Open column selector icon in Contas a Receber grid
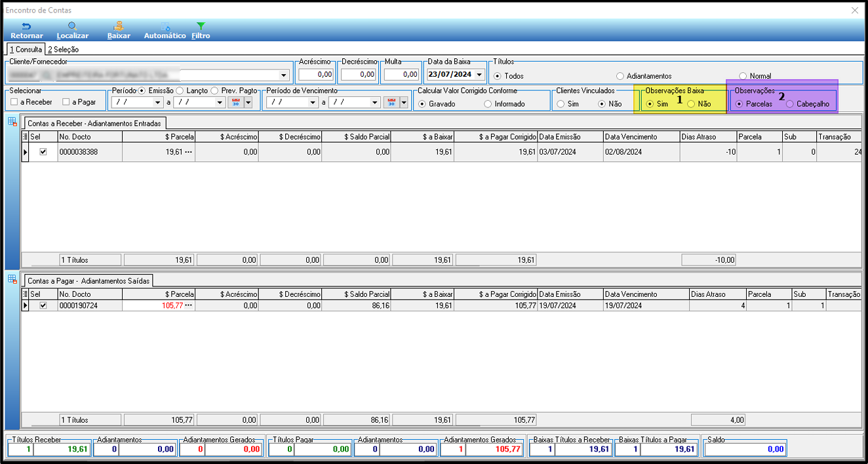 point(26,137)
